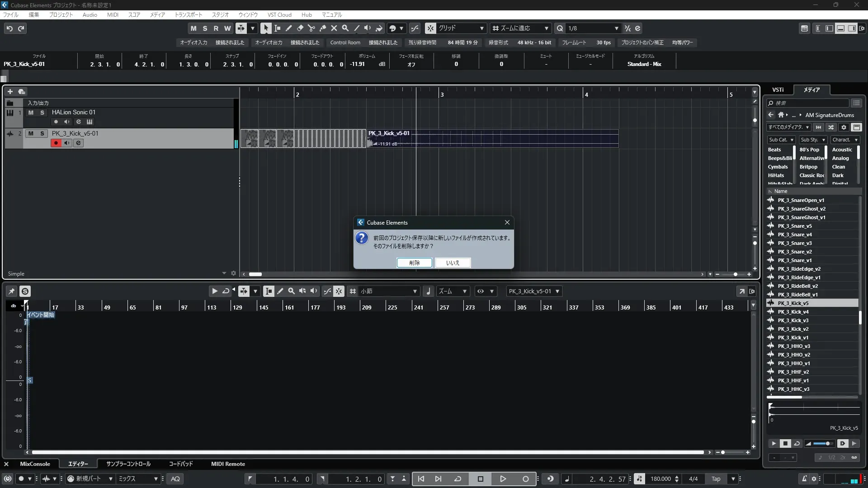The width and height of the screenshot is (868, 488).
Task: Select PK_3_Snare_v3 in media list
Action: [794, 243]
